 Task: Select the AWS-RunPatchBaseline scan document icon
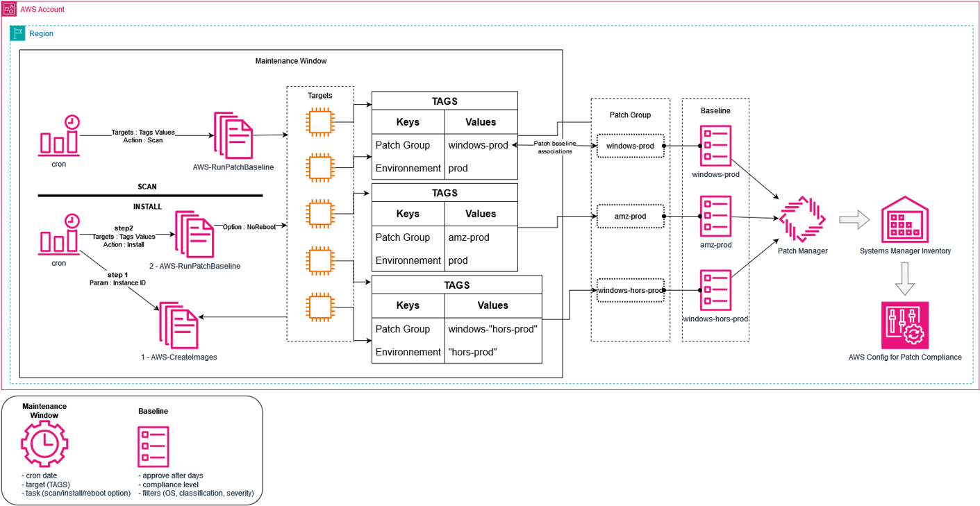[x=233, y=135]
